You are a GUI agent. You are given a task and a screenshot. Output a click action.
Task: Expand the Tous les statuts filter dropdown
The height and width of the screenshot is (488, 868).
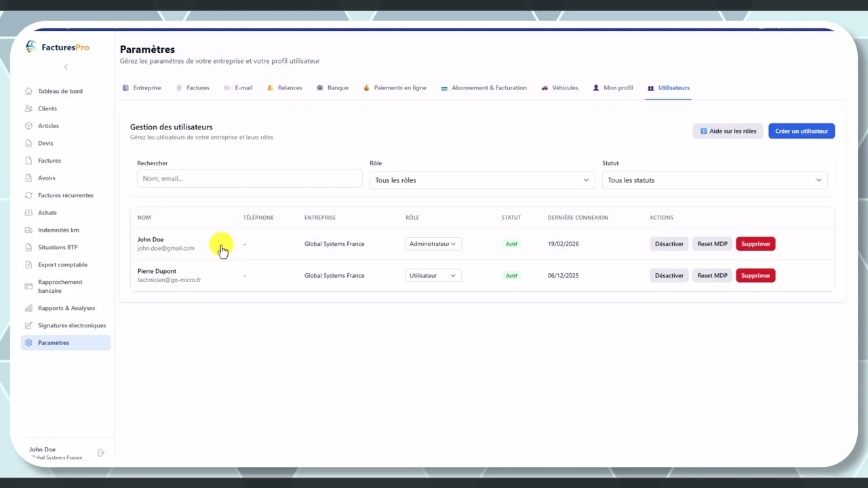coord(715,180)
